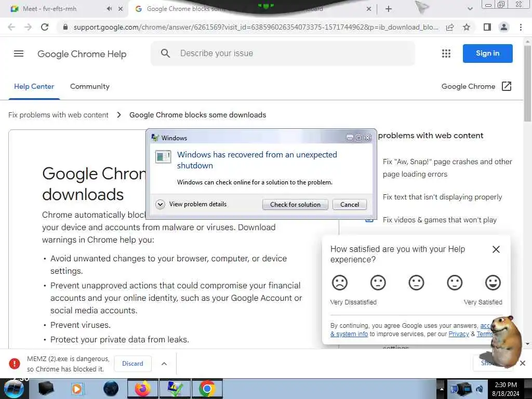Select the fourth satisfied face rating
The height and width of the screenshot is (399, 532).
coord(455,282)
